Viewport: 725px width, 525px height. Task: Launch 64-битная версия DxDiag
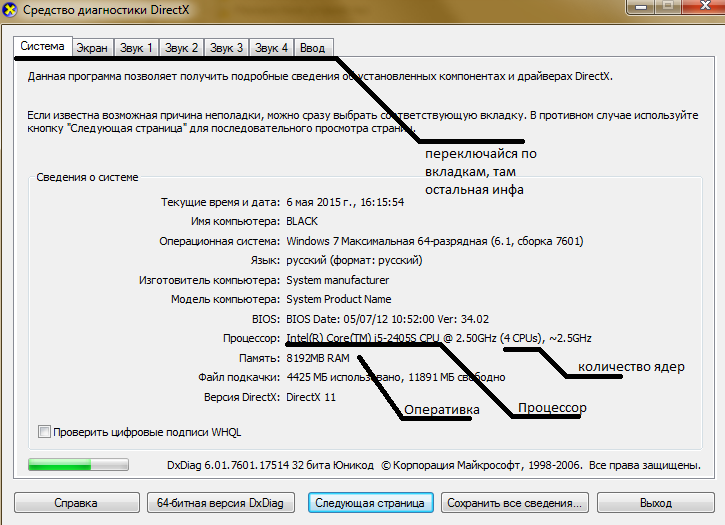pos(221,503)
